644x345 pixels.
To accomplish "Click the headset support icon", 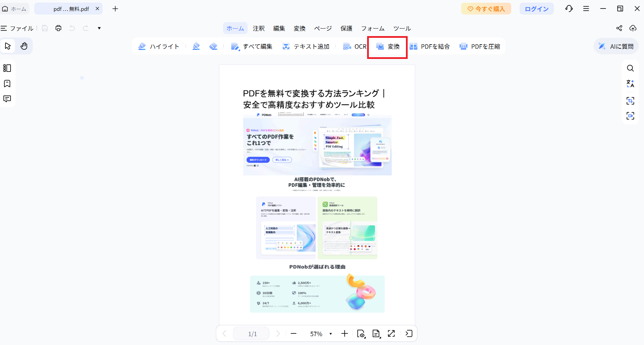I will click(569, 9).
